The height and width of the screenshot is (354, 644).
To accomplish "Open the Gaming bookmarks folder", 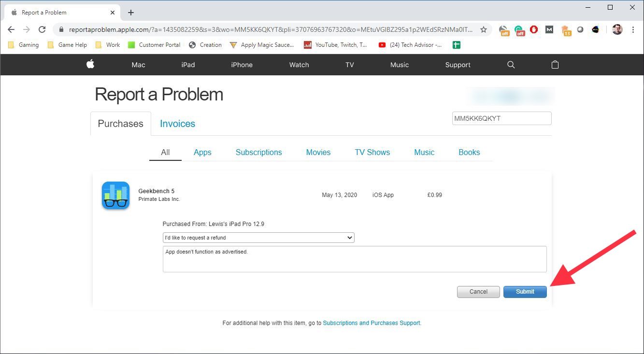I will (24, 45).
